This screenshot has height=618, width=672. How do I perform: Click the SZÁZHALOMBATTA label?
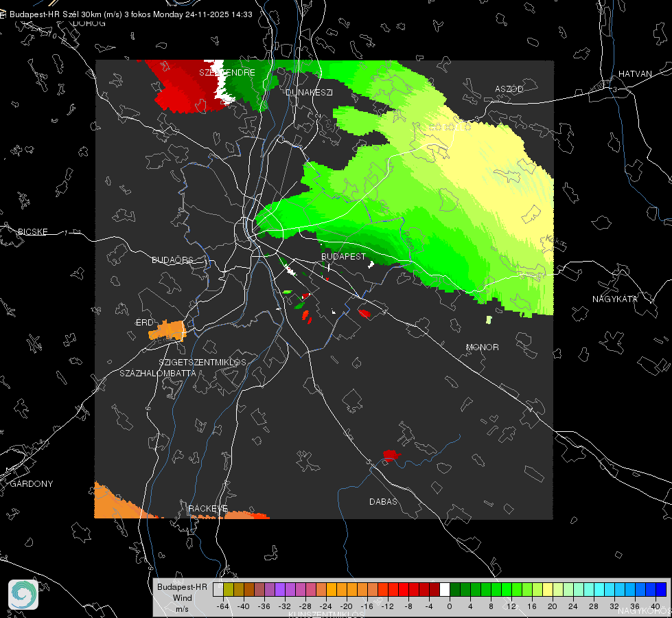pos(158,374)
